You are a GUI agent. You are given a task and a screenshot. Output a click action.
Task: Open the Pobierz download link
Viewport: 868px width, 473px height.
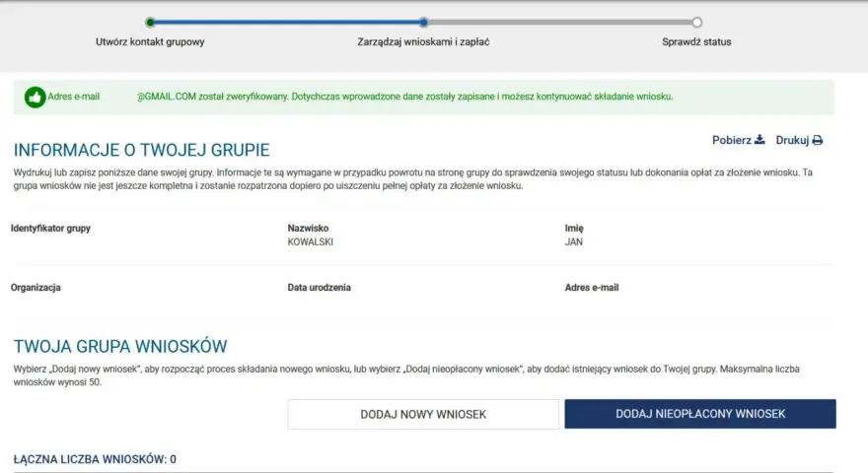pyautogui.click(x=739, y=140)
